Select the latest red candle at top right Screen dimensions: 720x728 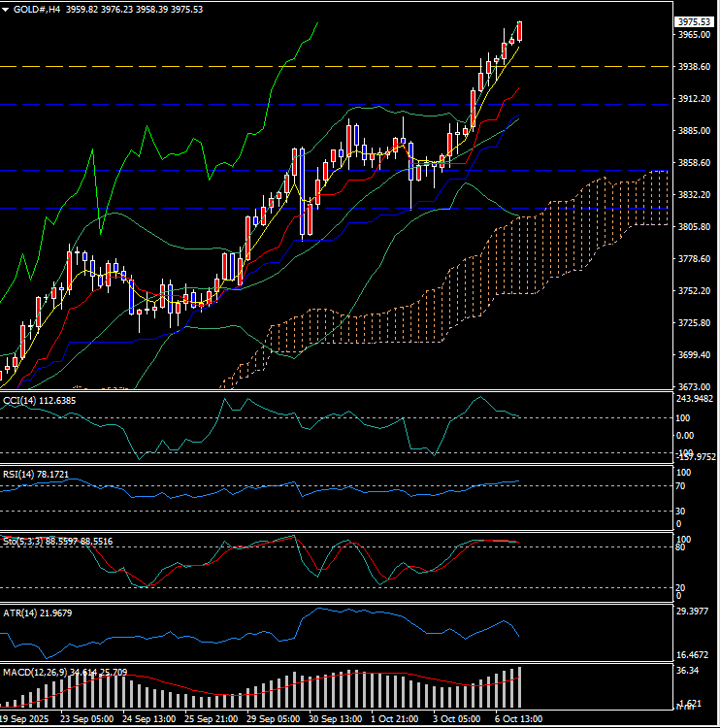(520, 31)
